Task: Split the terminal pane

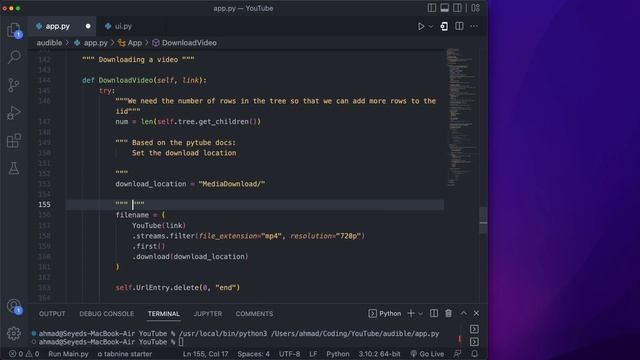Action: coord(434,313)
